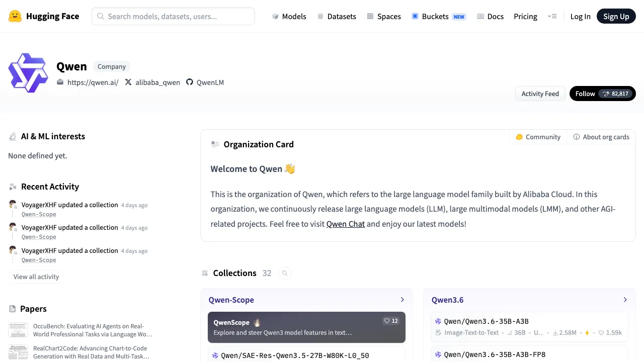
Task: Open the QwenLM GitHub link
Action: pos(210,82)
